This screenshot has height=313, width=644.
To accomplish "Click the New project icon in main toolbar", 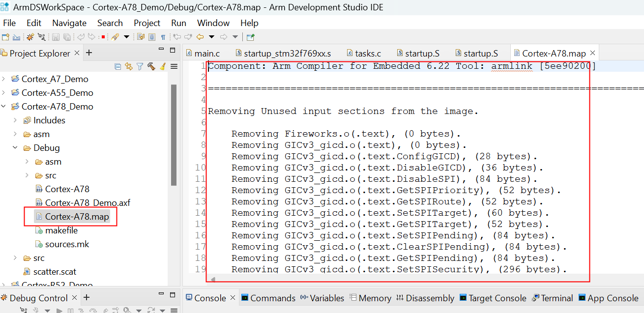I will [5, 37].
